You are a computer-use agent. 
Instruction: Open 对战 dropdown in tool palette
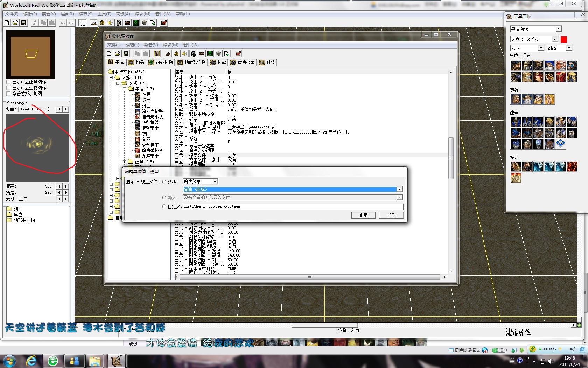coord(569,48)
